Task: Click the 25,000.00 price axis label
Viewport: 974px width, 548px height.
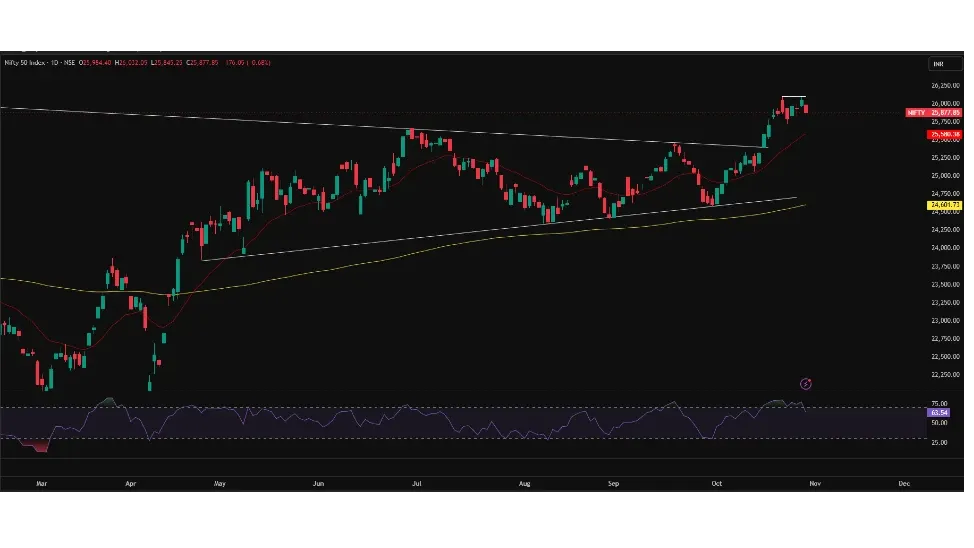Action: point(945,176)
